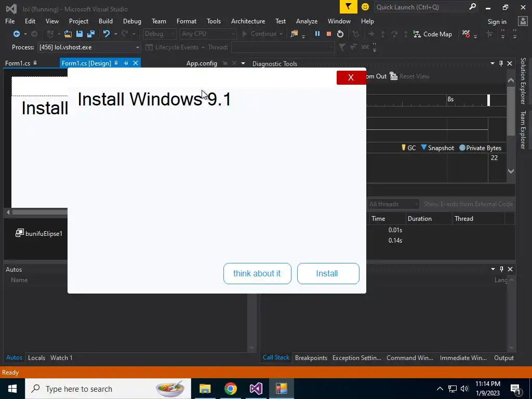Open Google Chrome from the taskbar
This screenshot has height=399, width=532.
pos(230,389)
